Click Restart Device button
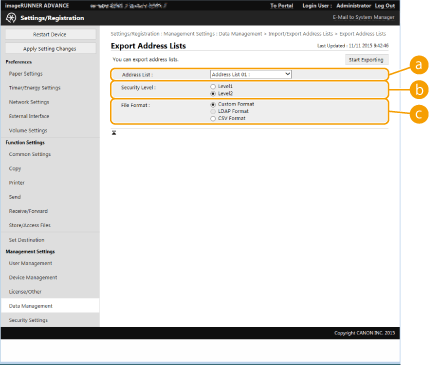Image resolution: width=430 pixels, height=365 pixels. (50, 34)
